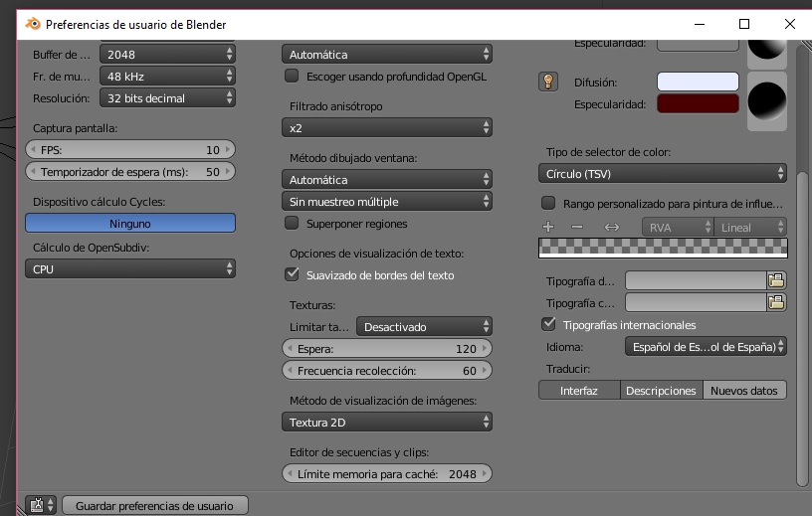
Task: Click the editor type selector arrows
Action: click(51, 505)
